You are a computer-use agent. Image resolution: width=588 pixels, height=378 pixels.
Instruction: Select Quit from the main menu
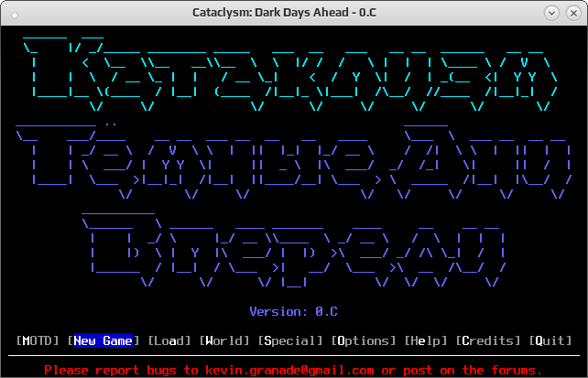[x=550, y=340]
